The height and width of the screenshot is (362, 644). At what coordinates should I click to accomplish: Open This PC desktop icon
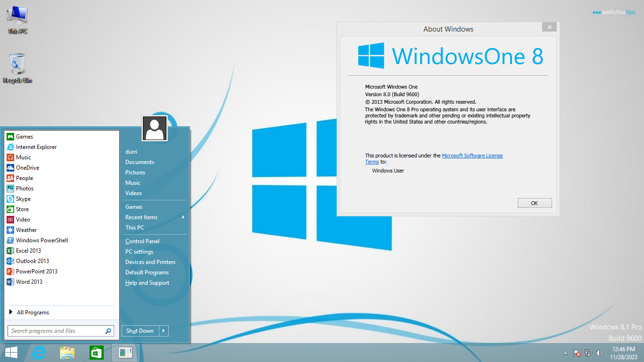(x=17, y=20)
